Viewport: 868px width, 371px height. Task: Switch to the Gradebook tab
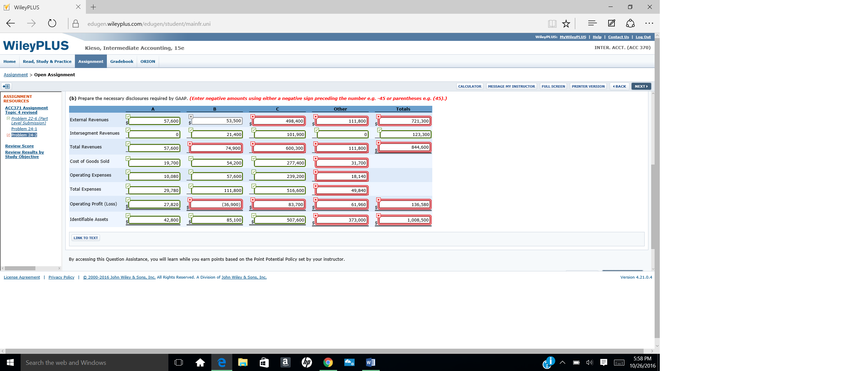(x=122, y=61)
